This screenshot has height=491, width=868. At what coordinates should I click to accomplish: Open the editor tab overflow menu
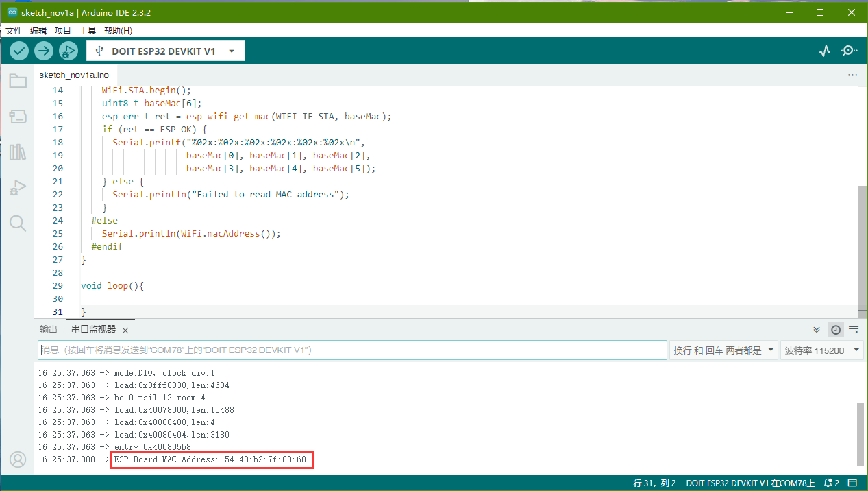click(852, 75)
